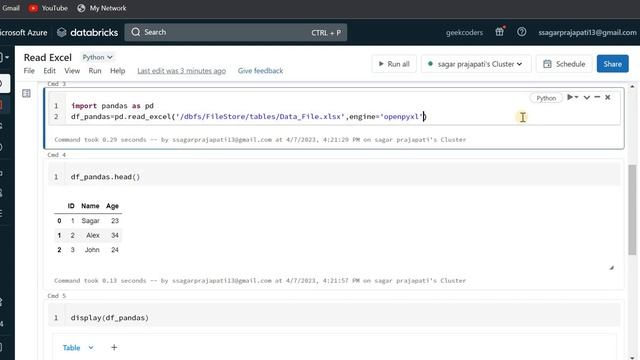The width and height of the screenshot is (640, 360).
Task: Click the Search input field
Action: tap(236, 32)
